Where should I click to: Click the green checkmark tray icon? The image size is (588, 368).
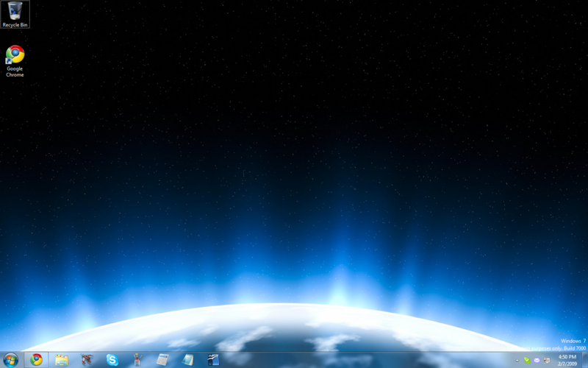click(x=526, y=361)
